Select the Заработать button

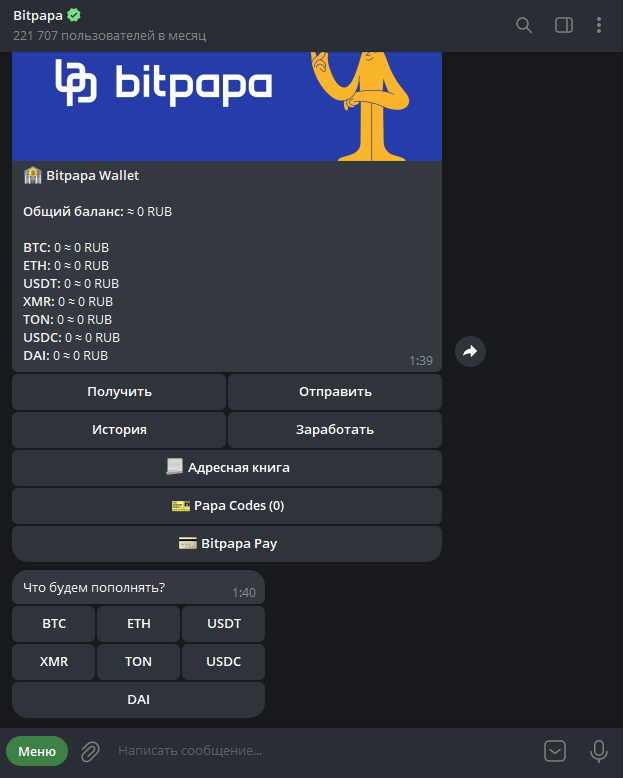click(x=335, y=430)
